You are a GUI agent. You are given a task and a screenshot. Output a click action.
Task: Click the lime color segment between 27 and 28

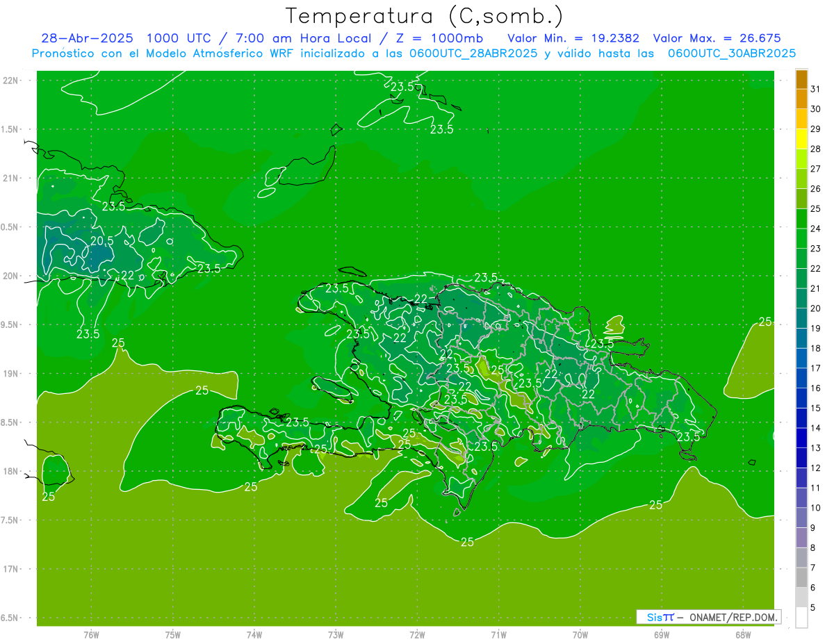click(801, 159)
